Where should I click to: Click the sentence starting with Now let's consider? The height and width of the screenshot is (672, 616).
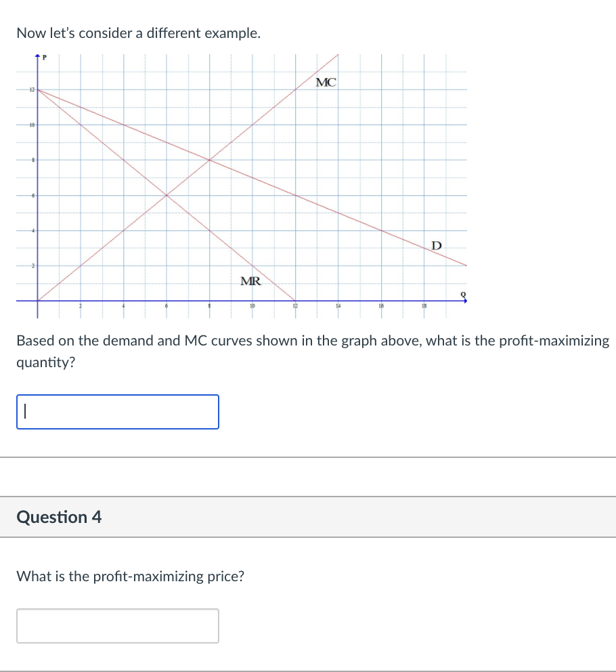coord(137,33)
